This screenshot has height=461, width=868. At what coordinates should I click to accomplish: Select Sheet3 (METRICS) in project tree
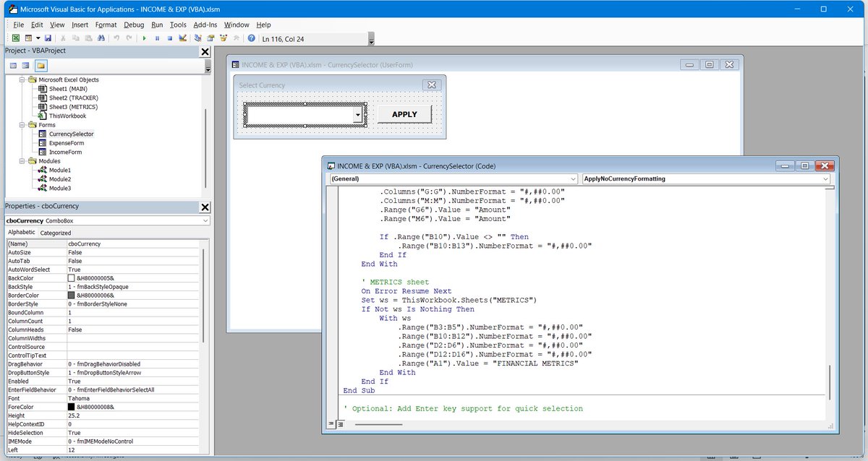pyautogui.click(x=72, y=107)
